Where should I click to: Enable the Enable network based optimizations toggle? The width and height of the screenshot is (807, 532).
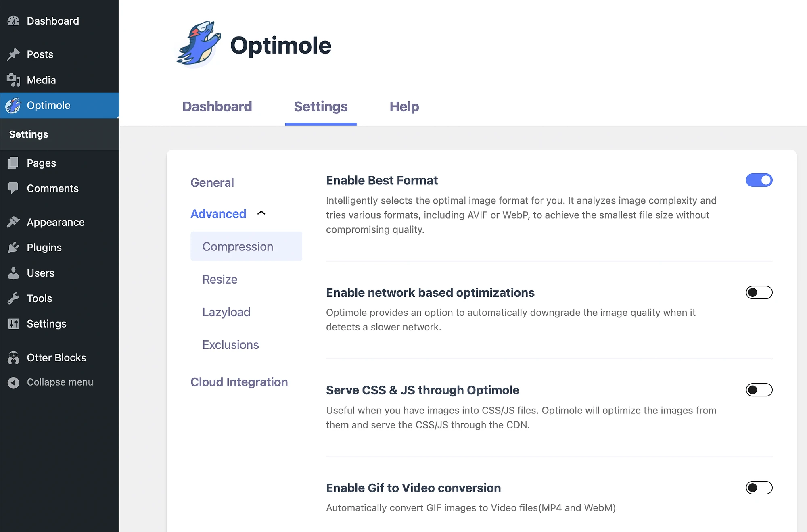click(x=759, y=292)
